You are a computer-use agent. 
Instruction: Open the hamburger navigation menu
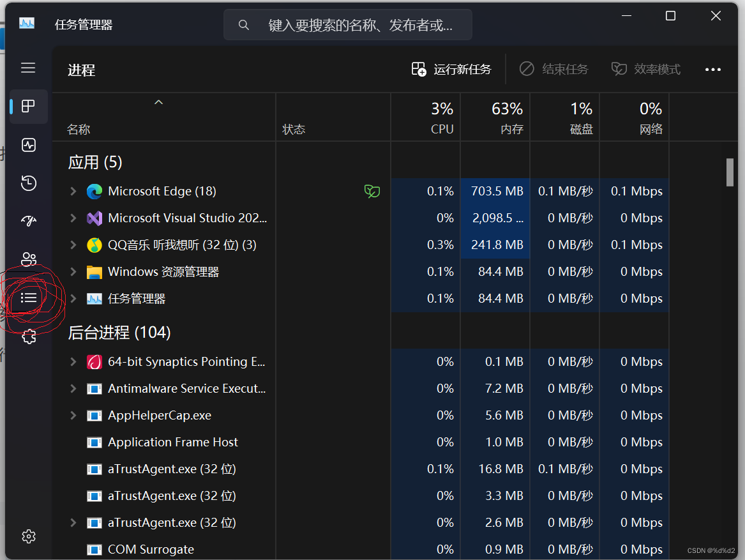(28, 68)
